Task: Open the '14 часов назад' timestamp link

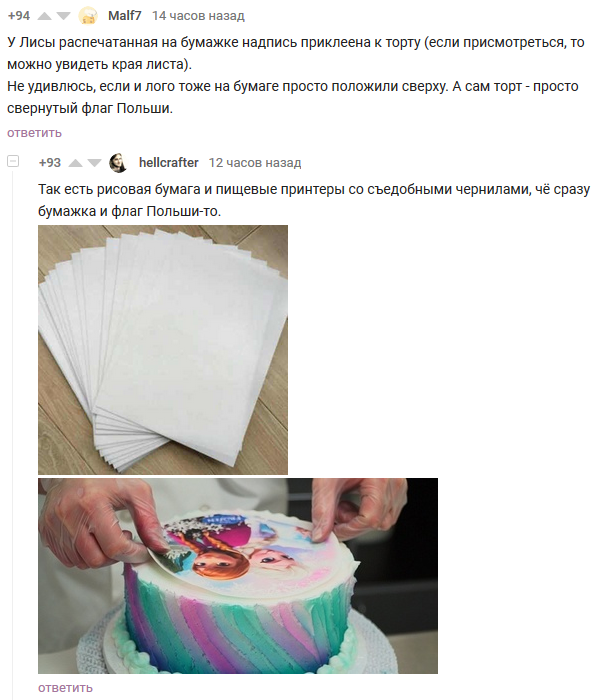Action: (198, 16)
